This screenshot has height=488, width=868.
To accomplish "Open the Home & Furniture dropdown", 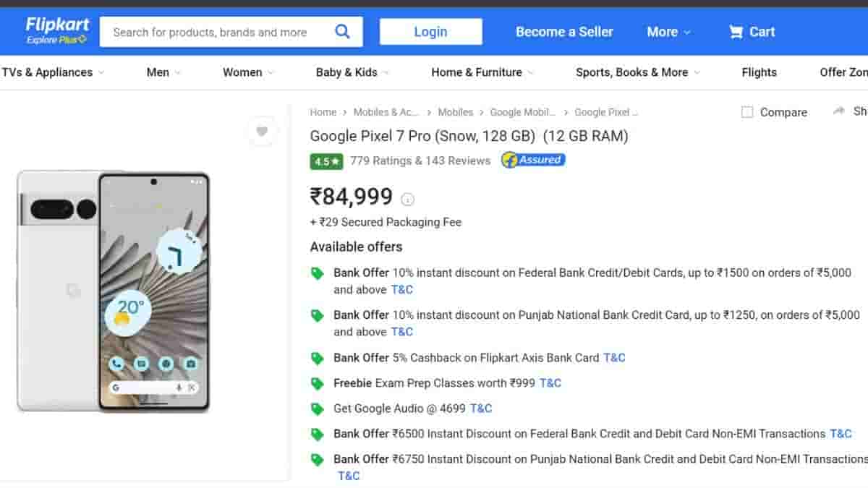I will coord(482,72).
